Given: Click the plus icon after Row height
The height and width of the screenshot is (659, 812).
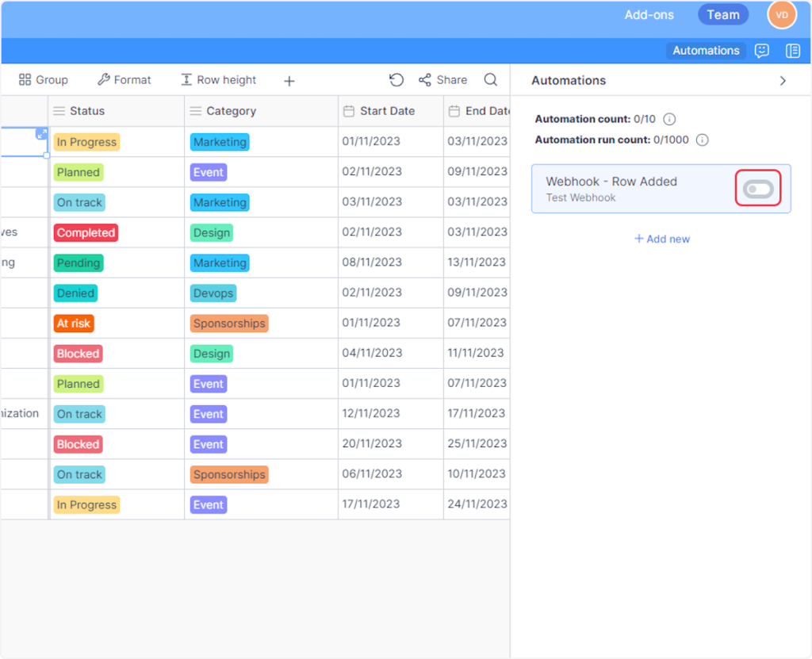Looking at the screenshot, I should coord(289,81).
